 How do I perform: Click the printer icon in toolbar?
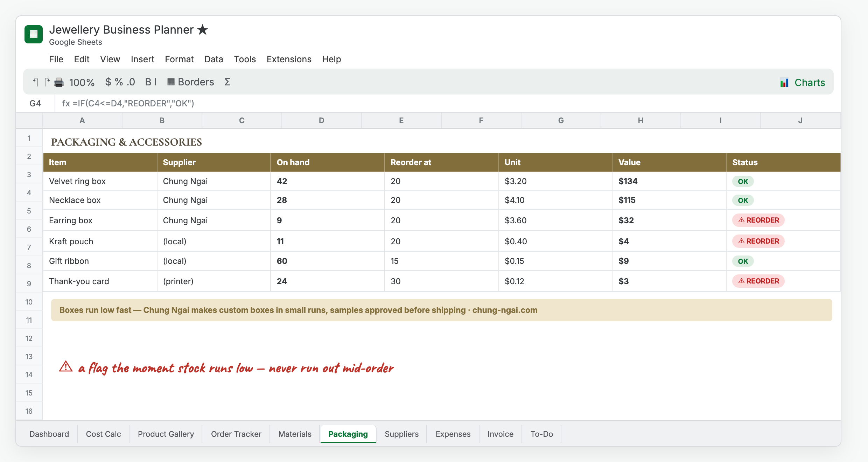pyautogui.click(x=59, y=82)
